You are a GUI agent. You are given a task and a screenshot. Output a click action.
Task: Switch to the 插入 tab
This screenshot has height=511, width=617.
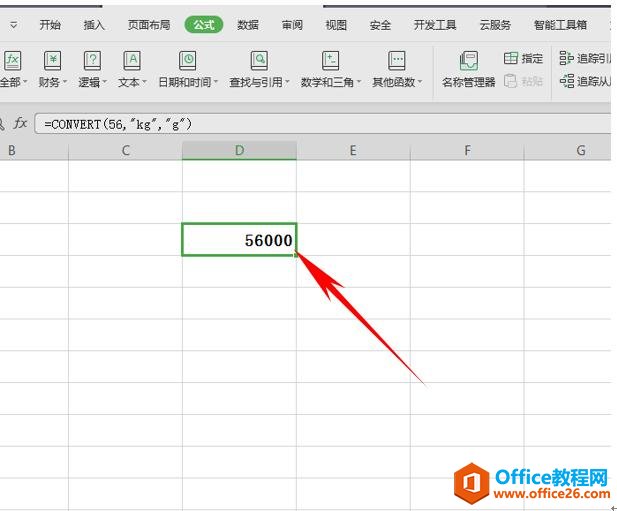point(94,25)
